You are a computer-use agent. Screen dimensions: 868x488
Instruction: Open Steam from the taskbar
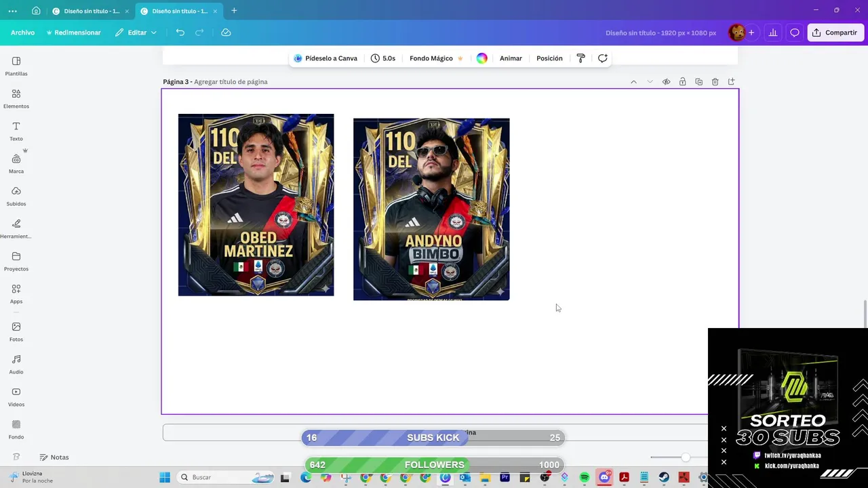coord(664,478)
